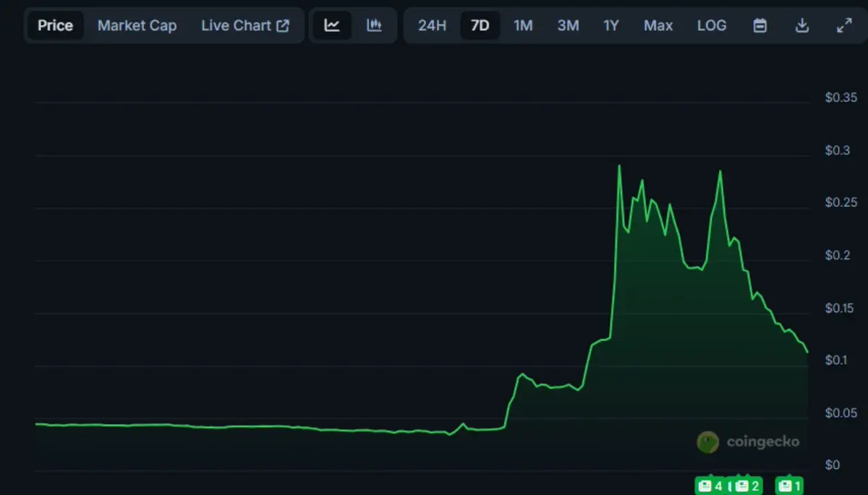Toggle the LOG scale option
The height and width of the screenshot is (495, 868).
pyautogui.click(x=712, y=25)
